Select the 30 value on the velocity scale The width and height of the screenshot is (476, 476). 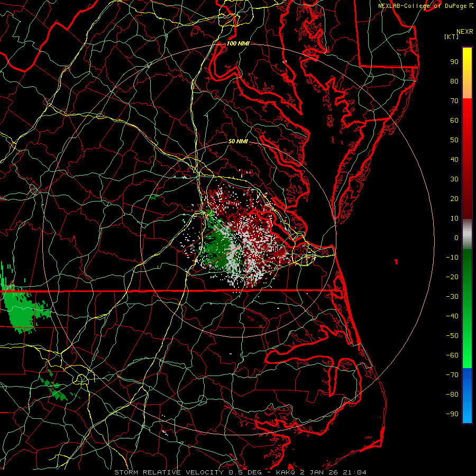[x=454, y=179]
